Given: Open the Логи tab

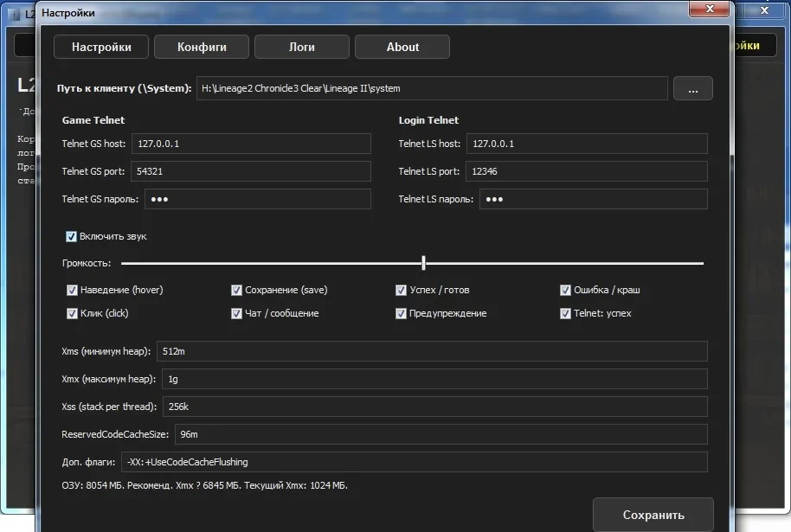Looking at the screenshot, I should [302, 47].
